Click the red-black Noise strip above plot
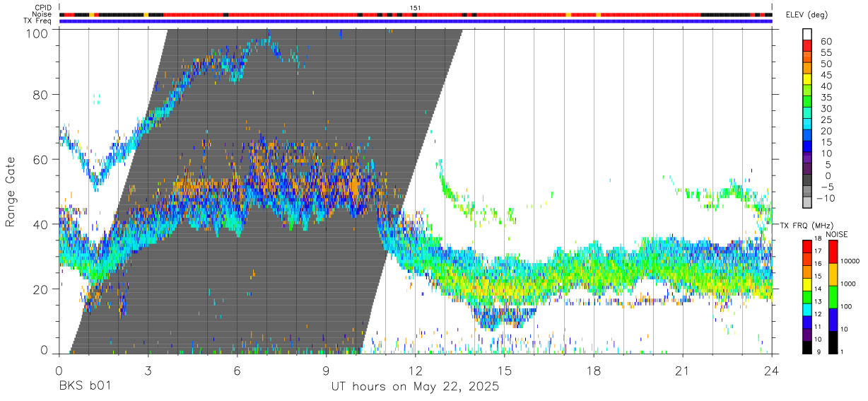The image size is (868, 401). (x=416, y=14)
